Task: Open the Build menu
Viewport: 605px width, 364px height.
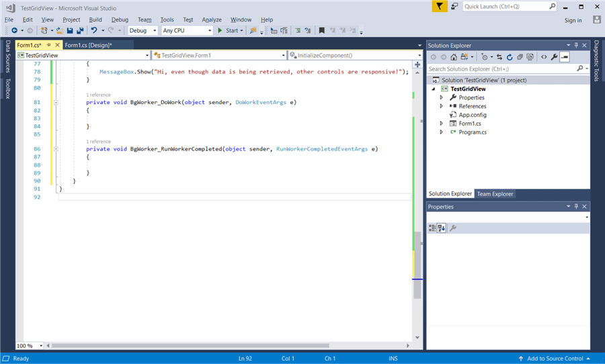Action: 95,19
